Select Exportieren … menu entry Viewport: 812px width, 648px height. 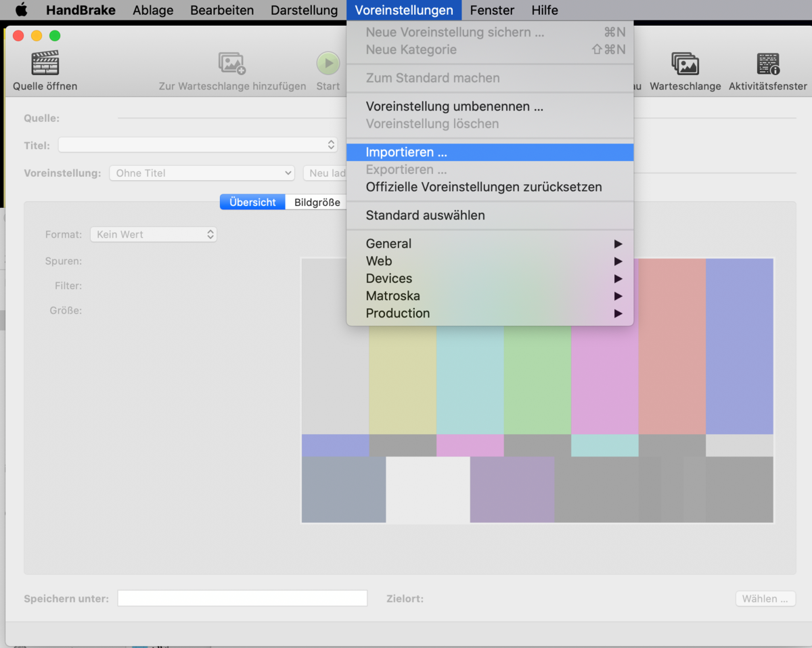(490, 169)
